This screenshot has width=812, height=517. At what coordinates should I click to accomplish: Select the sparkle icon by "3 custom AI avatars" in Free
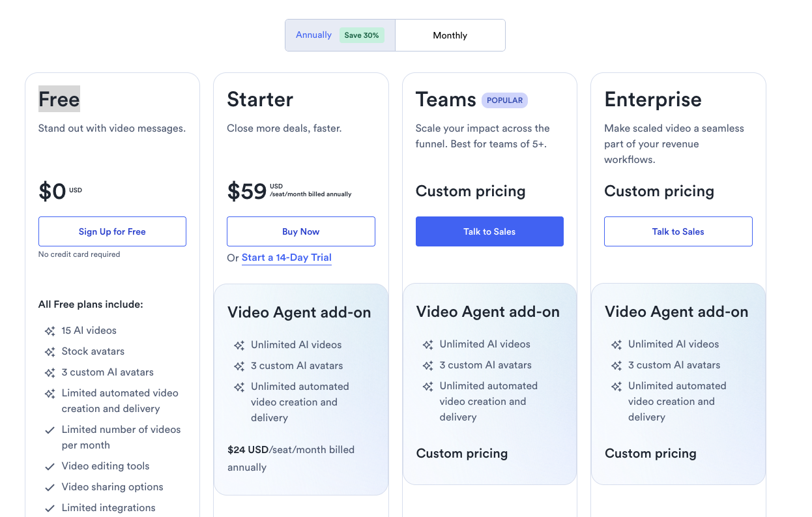coord(50,372)
